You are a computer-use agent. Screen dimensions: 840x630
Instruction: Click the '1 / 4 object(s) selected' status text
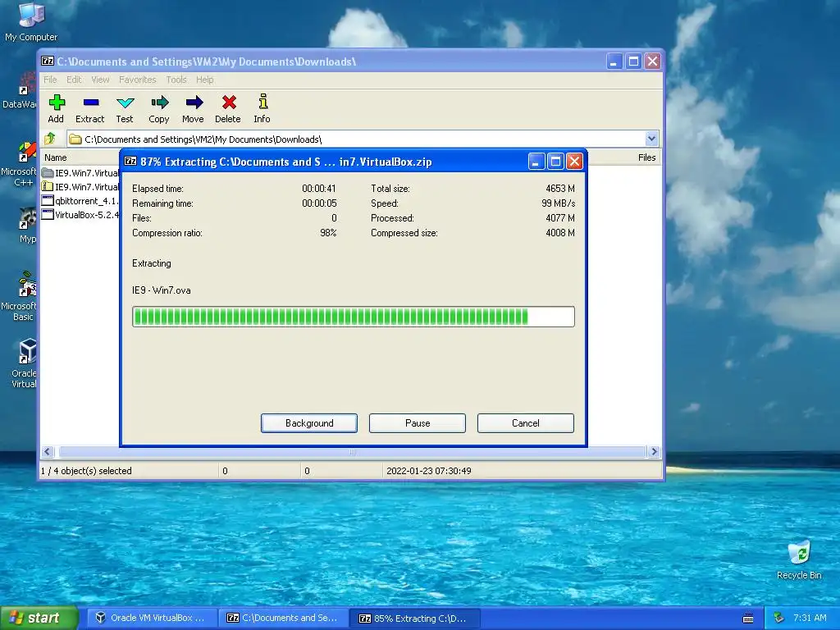86,471
